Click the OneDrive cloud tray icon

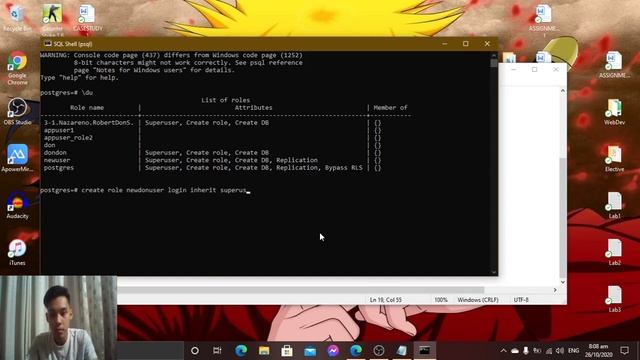[x=515, y=351]
